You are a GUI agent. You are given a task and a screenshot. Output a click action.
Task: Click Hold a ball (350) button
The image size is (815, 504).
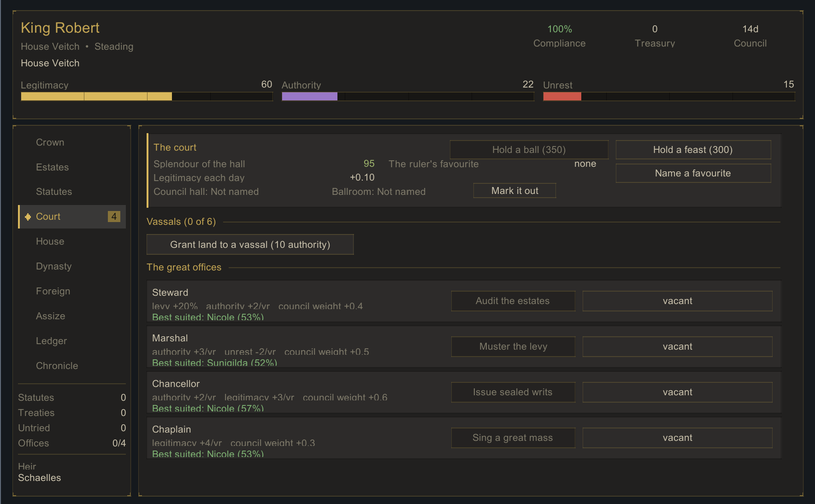pyautogui.click(x=529, y=150)
